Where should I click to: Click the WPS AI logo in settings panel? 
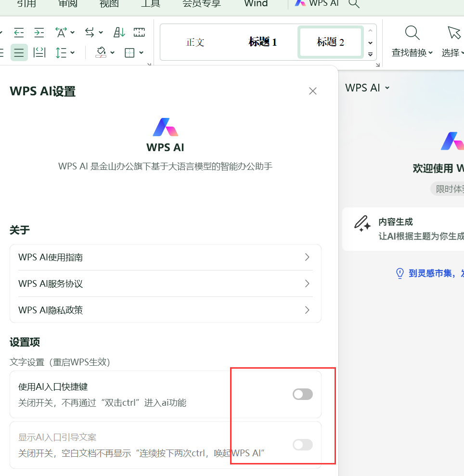click(x=165, y=127)
